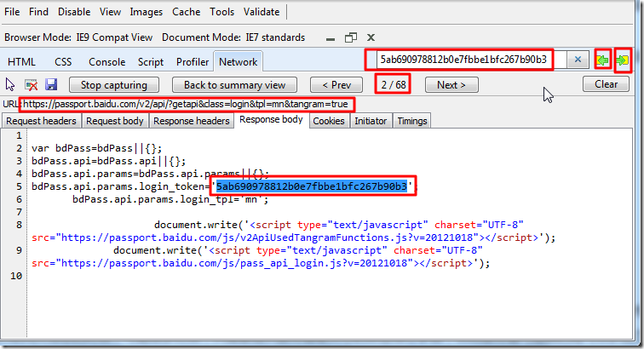Open the Initiator tab
644x349 pixels.
pyautogui.click(x=371, y=121)
